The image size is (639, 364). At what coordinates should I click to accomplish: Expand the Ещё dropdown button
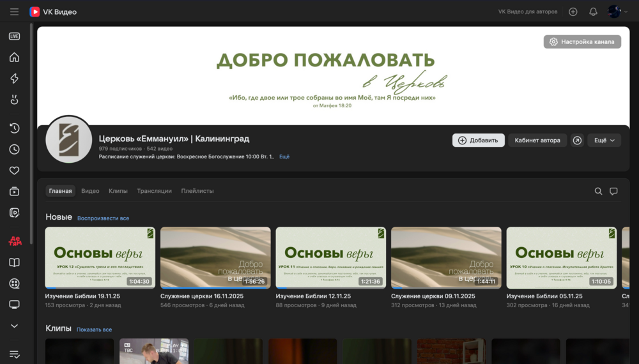tap(604, 140)
